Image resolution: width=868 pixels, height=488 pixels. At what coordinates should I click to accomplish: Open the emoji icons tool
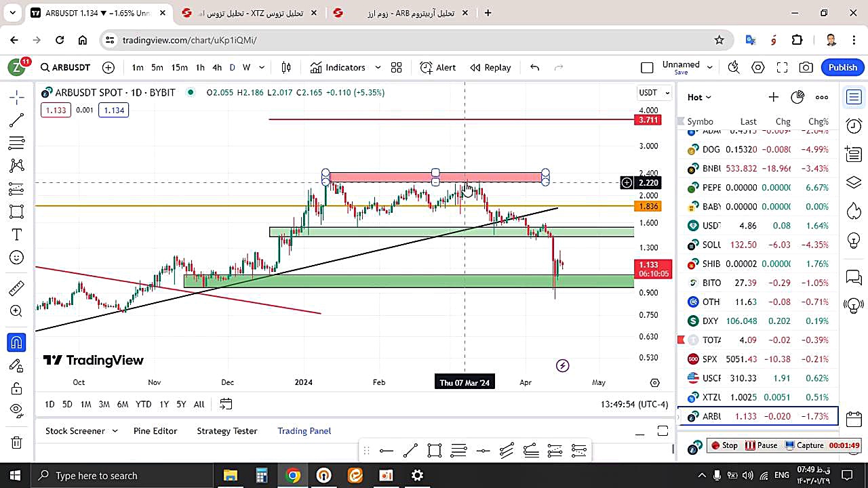point(17,258)
